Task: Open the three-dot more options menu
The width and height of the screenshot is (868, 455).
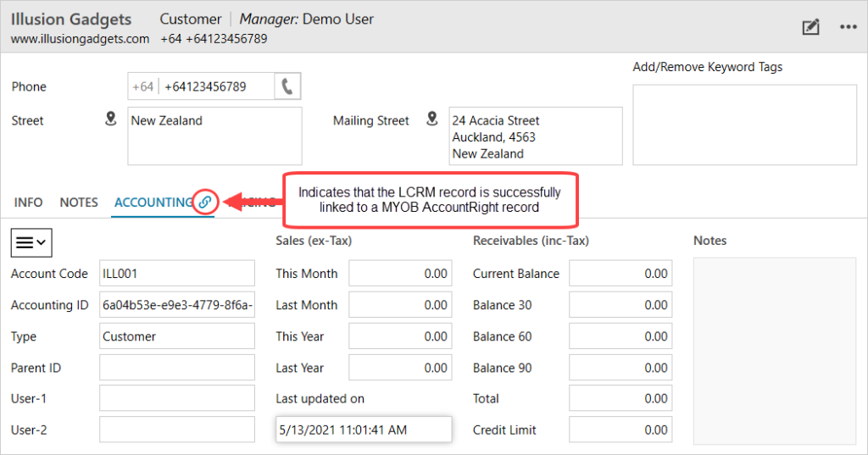Action: [x=849, y=27]
